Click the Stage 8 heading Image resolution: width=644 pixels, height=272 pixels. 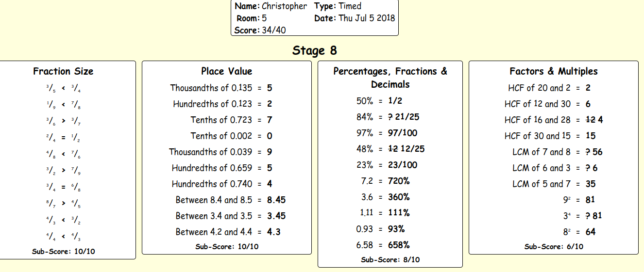tap(314, 50)
